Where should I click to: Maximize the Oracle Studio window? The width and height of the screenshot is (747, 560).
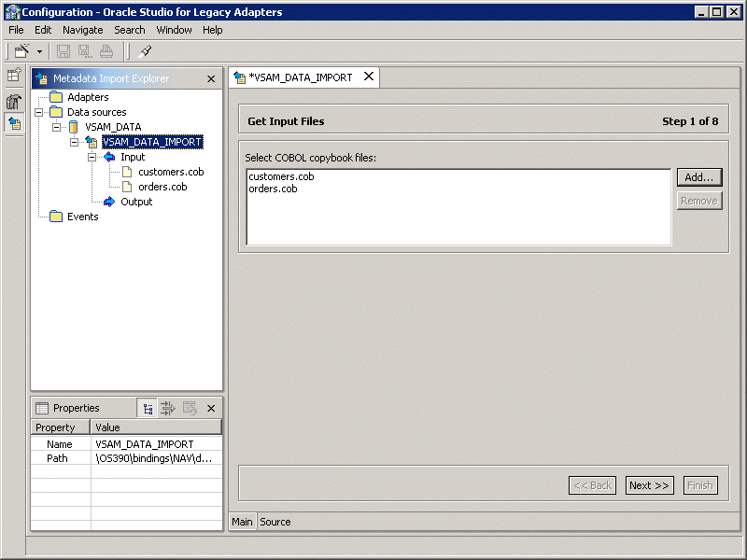pyautogui.click(x=717, y=12)
